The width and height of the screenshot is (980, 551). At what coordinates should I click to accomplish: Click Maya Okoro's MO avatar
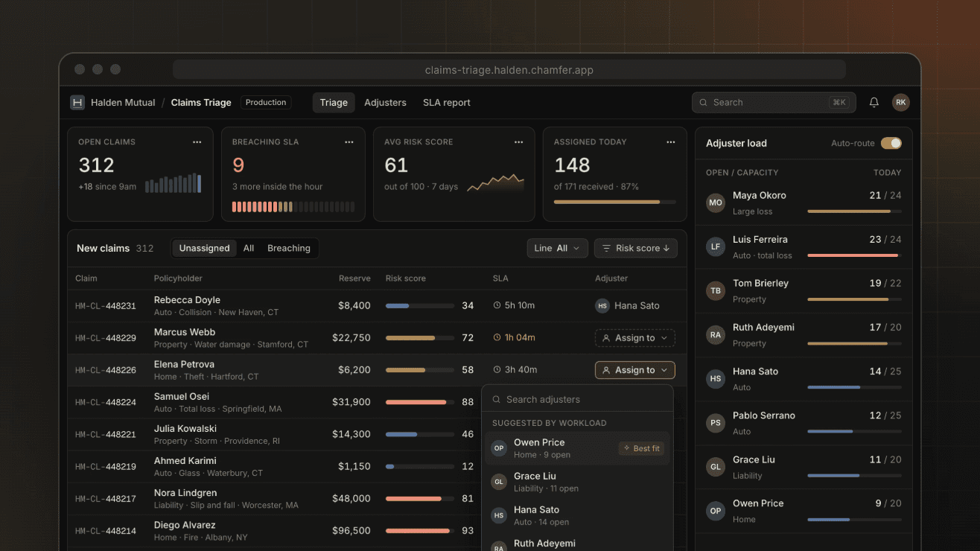pos(716,203)
